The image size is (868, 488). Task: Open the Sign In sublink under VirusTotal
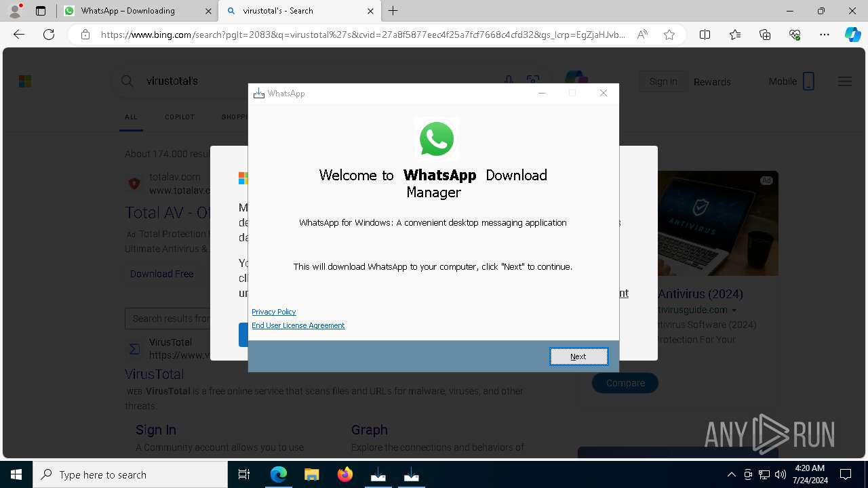[x=156, y=430]
